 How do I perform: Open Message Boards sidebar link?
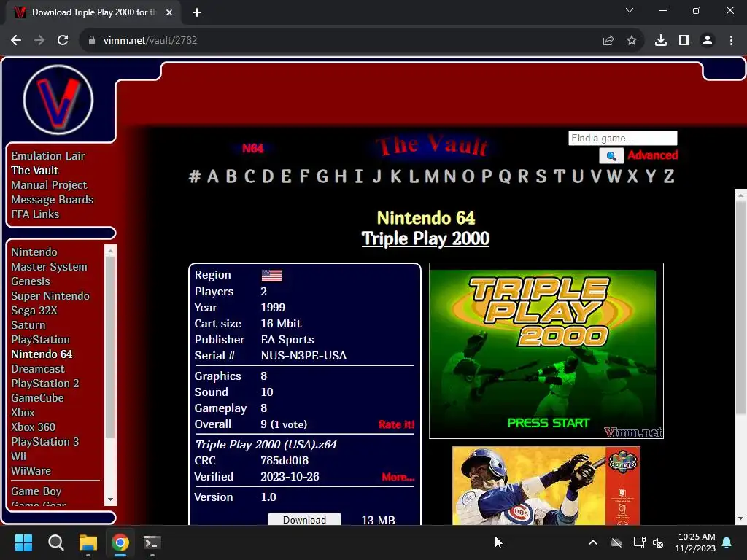click(x=53, y=200)
